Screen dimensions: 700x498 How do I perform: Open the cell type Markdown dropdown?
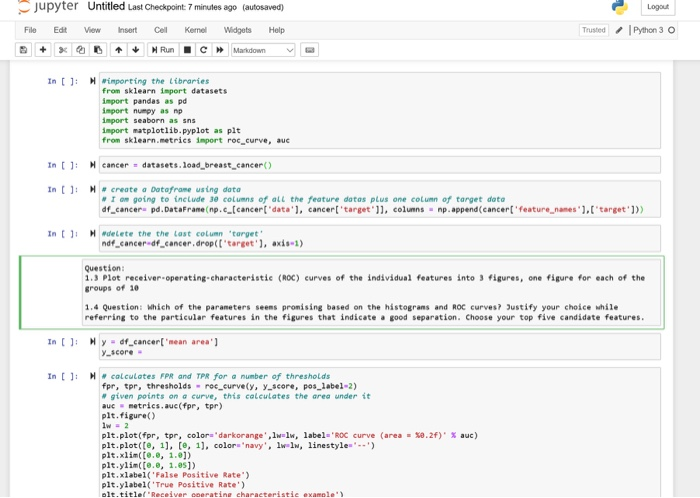click(x=263, y=50)
